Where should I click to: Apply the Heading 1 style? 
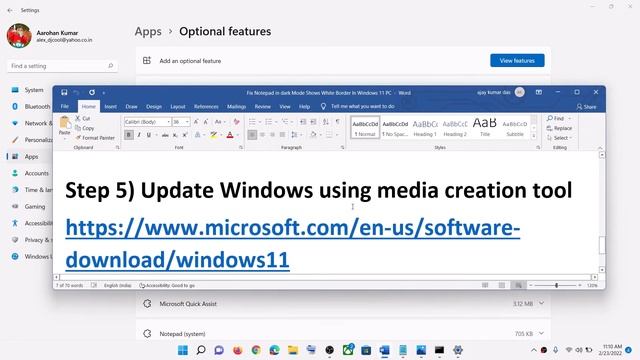pos(425,127)
